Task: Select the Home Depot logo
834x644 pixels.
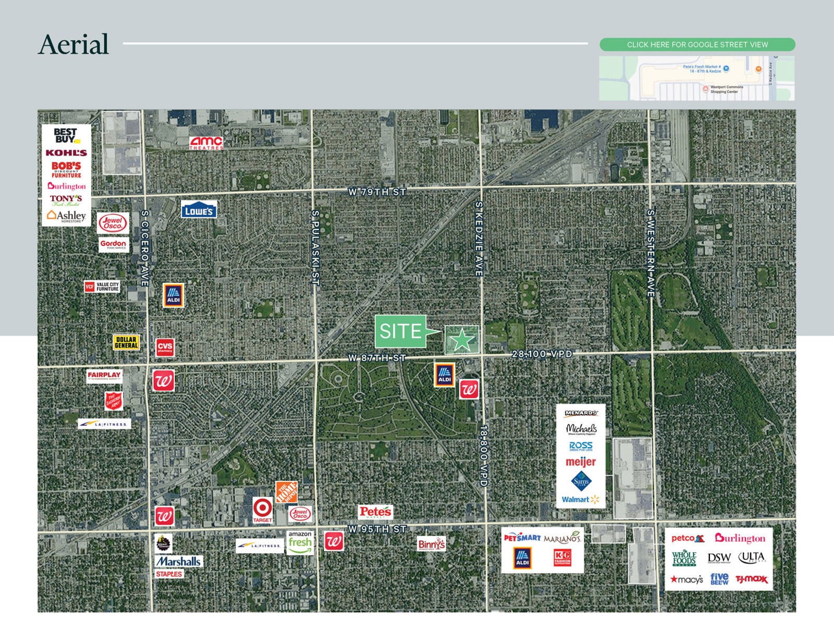Action: click(x=286, y=492)
